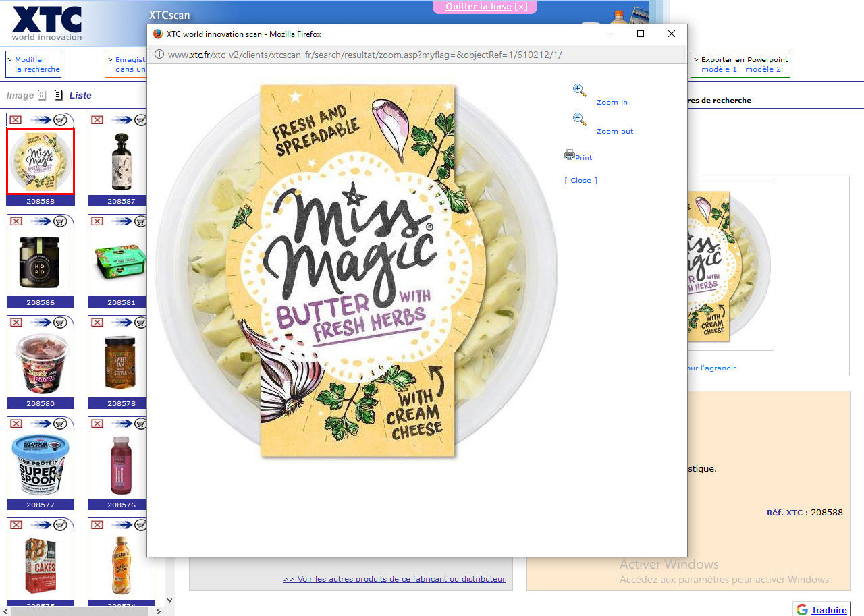
Task: Click right arrow of horizontal scrollbar
Action: click(158, 611)
